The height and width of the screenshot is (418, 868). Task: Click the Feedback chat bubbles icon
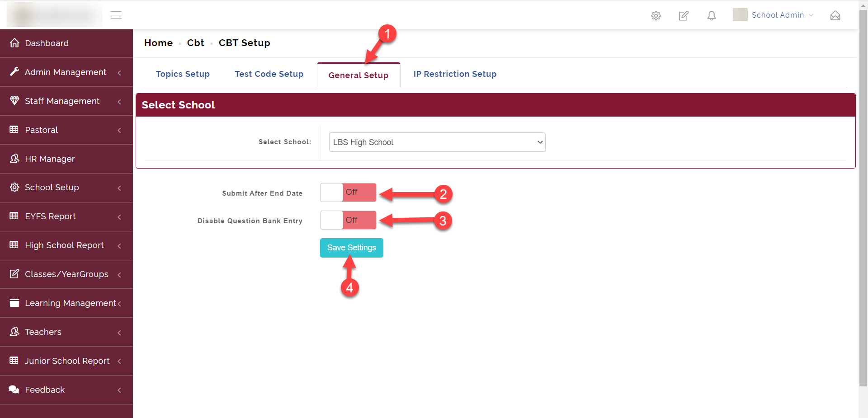pos(14,389)
